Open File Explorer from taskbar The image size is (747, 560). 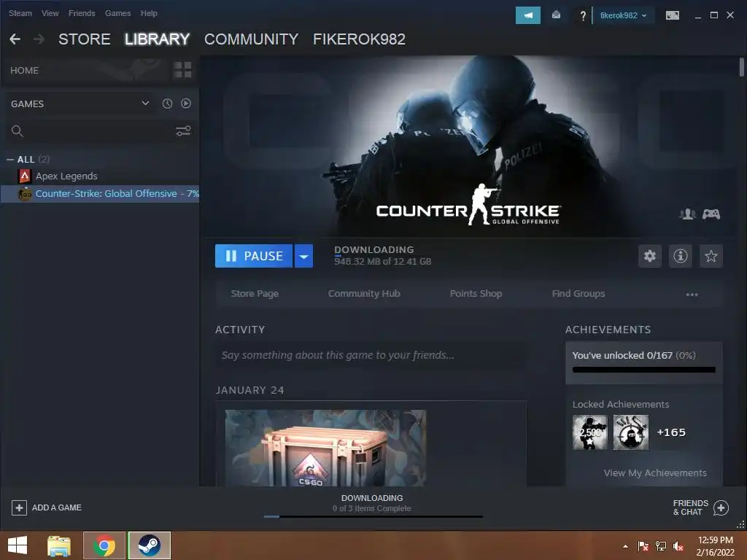point(58,545)
